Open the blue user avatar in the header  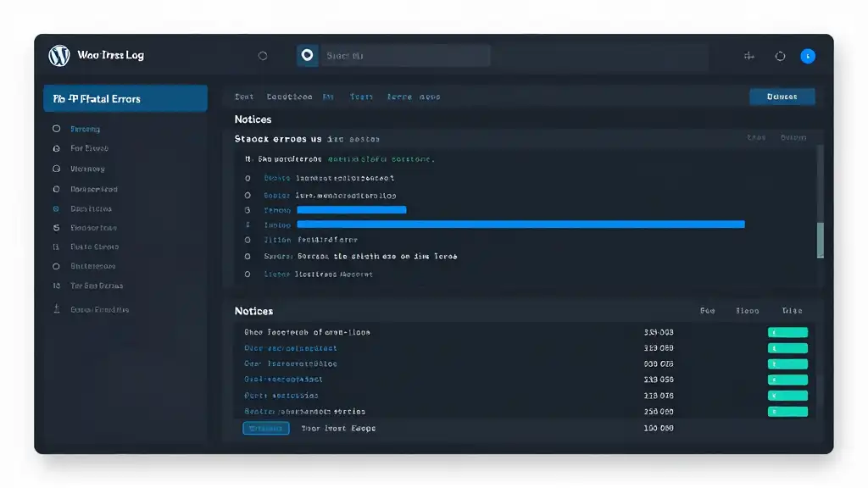click(808, 56)
